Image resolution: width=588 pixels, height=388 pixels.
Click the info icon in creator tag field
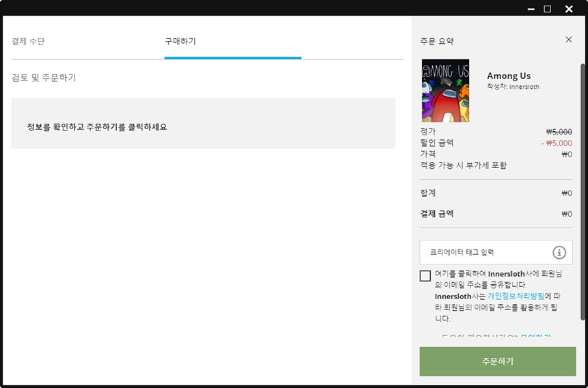tap(559, 253)
